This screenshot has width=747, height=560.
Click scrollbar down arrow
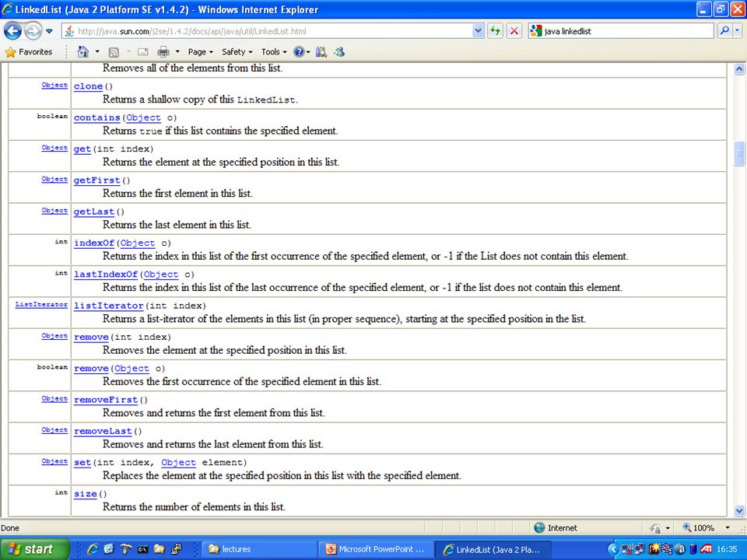739,511
